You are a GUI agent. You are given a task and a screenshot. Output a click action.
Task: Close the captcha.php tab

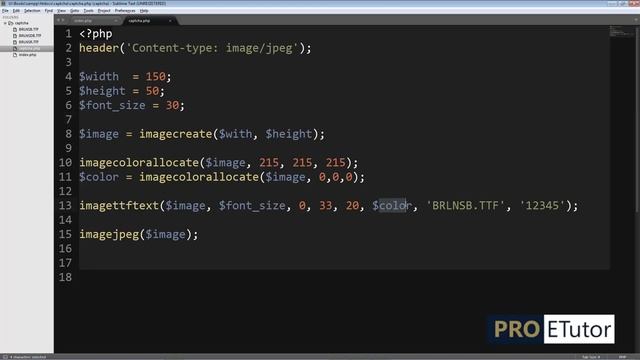[x=170, y=21]
